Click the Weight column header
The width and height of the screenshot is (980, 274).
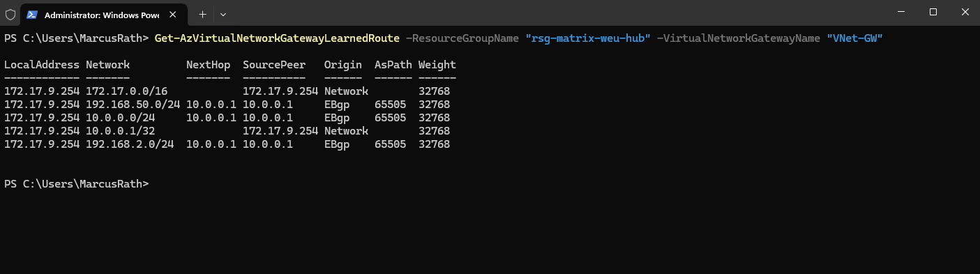click(437, 64)
